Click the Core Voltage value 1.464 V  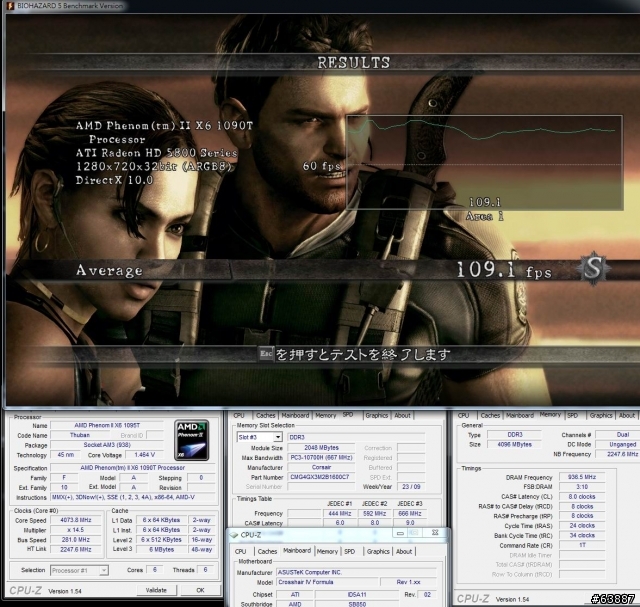pos(145,455)
